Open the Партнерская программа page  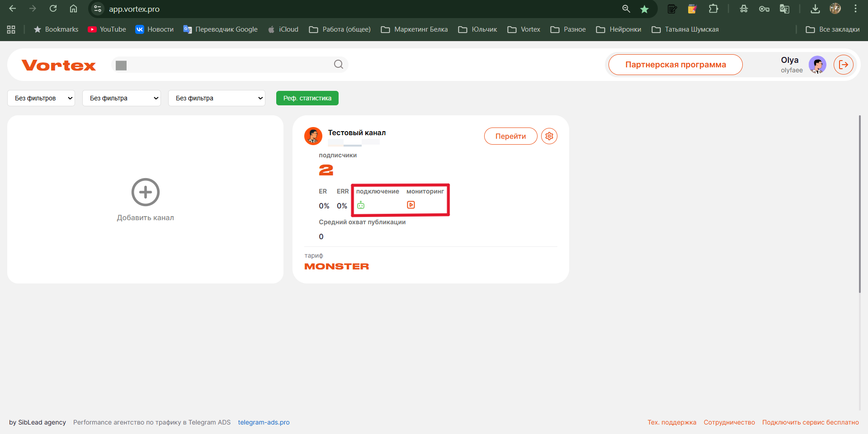click(675, 65)
